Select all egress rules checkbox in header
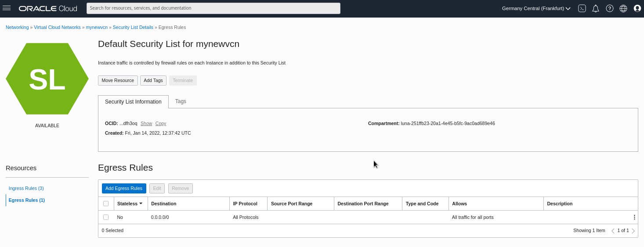 pos(105,204)
